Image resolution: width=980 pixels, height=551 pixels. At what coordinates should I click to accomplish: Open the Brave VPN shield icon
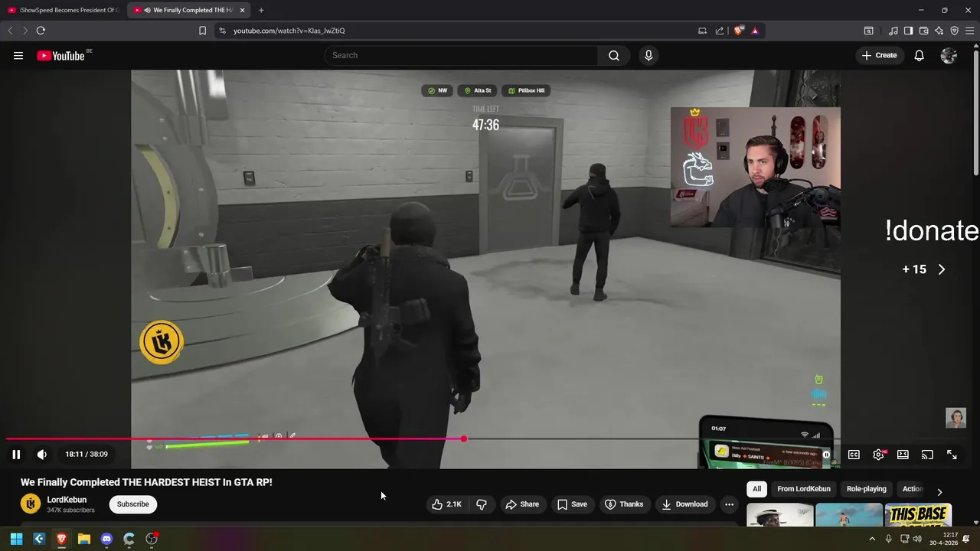pyautogui.click(x=954, y=31)
